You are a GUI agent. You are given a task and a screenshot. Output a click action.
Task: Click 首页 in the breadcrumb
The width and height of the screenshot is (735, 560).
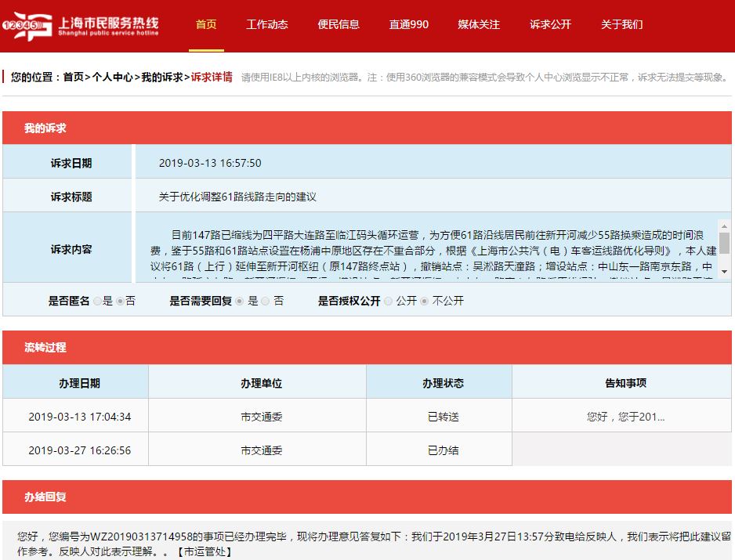[73, 77]
